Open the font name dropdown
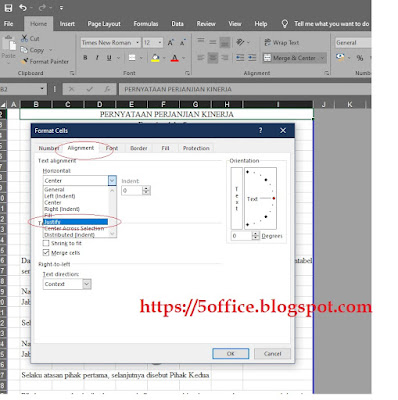The width and height of the screenshot is (398, 400). click(x=137, y=43)
